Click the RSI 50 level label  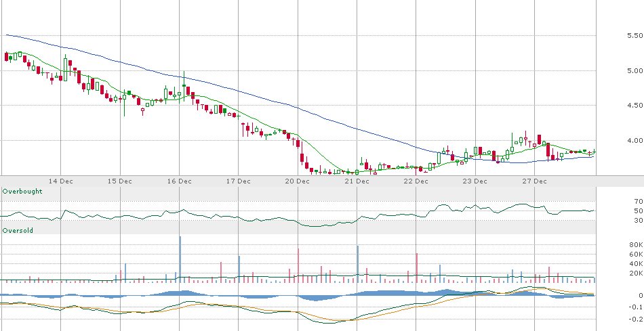click(638, 211)
